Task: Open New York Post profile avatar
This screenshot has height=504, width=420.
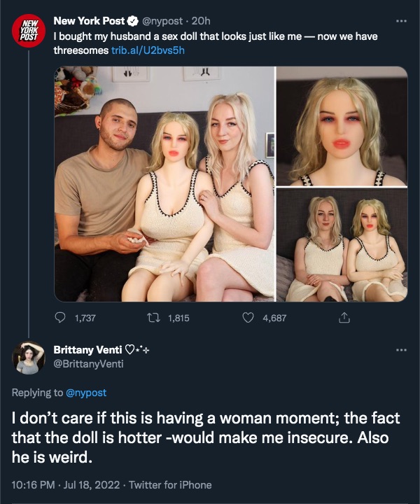Action: (29, 31)
